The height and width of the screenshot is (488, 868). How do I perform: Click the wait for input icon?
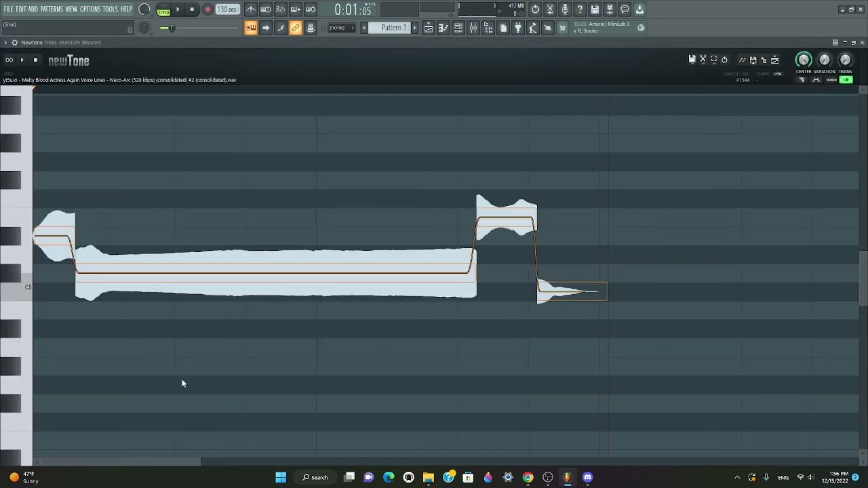pyautogui.click(x=266, y=9)
